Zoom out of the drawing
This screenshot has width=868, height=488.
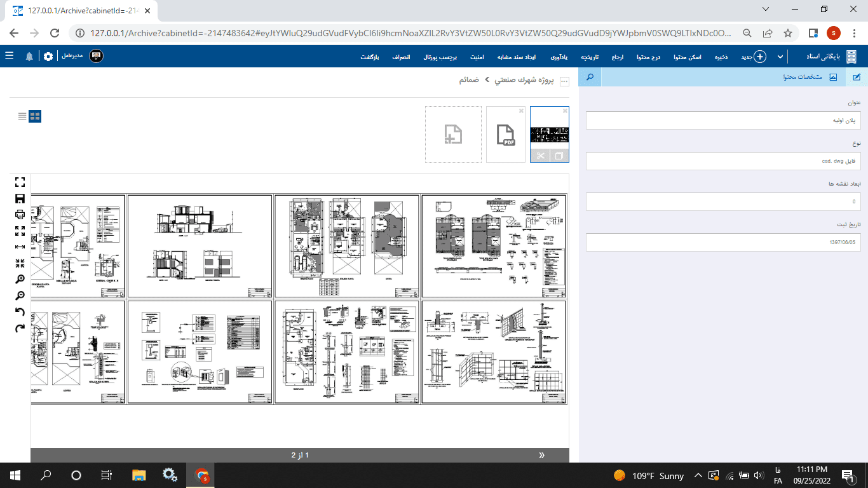[20, 295]
